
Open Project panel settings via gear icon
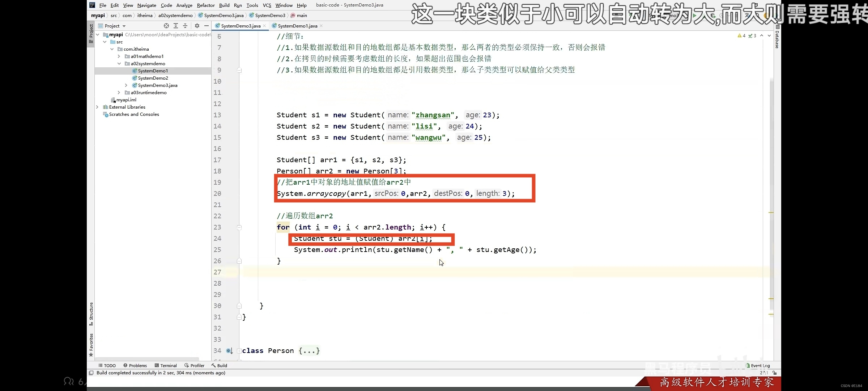click(x=197, y=26)
